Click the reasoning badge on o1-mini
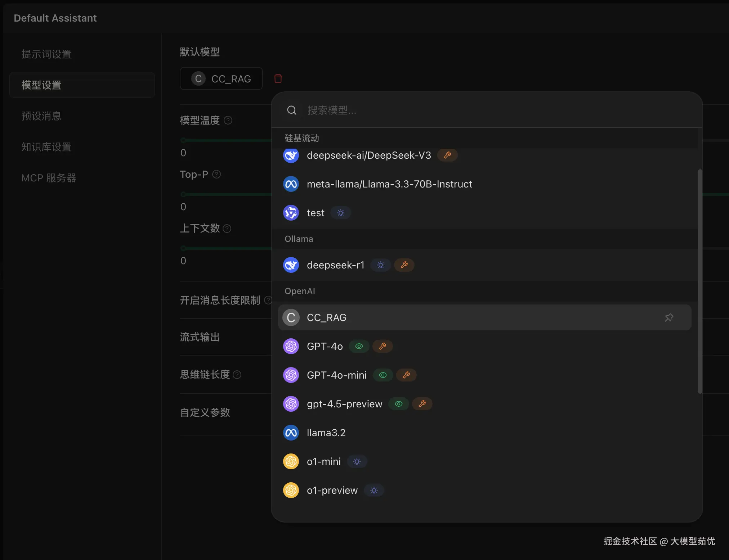The height and width of the screenshot is (560, 729). tap(357, 461)
